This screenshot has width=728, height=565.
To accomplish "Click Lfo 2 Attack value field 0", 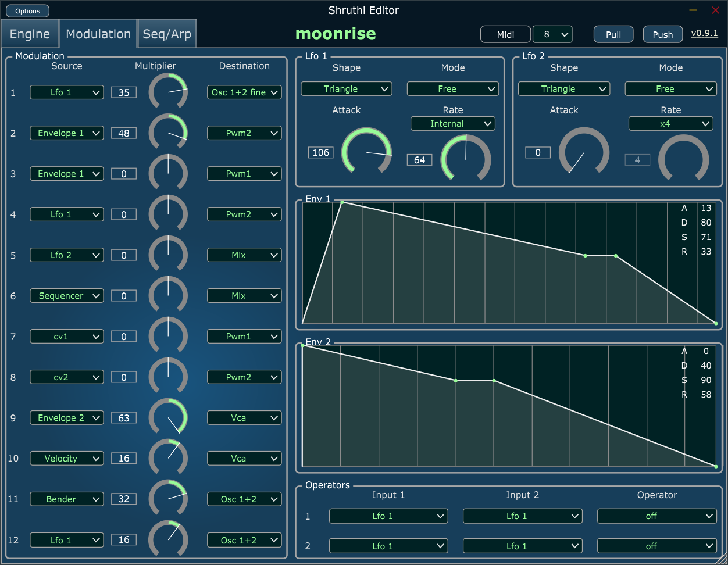I will (538, 153).
